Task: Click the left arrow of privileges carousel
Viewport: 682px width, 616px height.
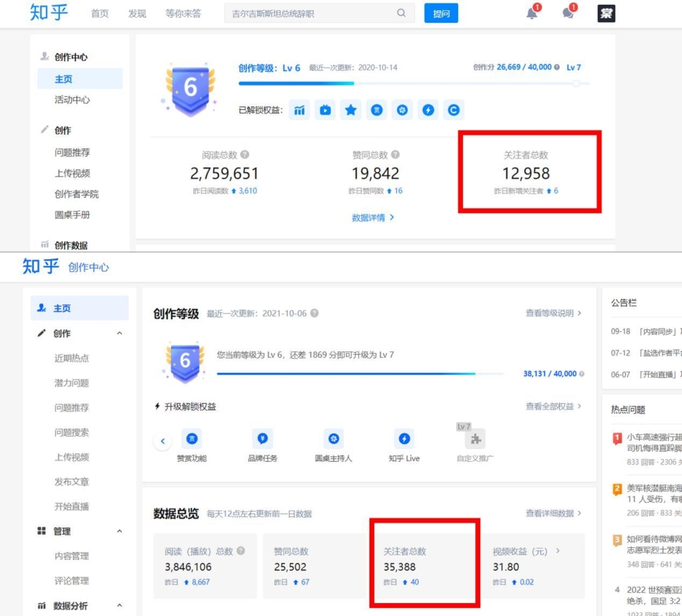Action: click(x=163, y=441)
